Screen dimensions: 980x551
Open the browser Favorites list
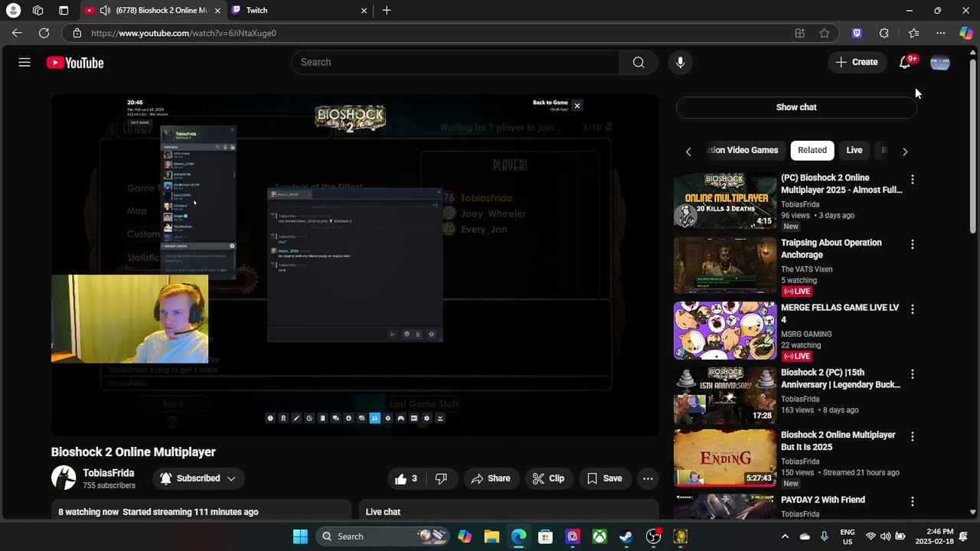click(x=913, y=33)
